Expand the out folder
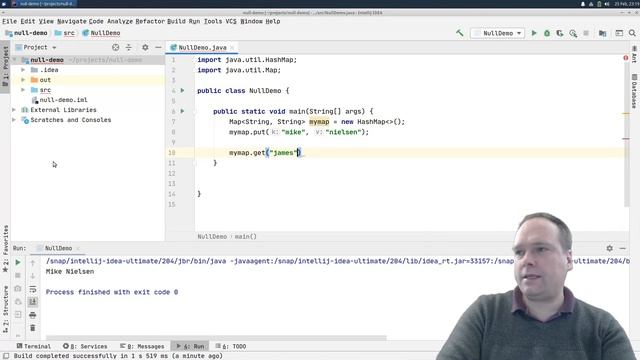640x360 pixels. [23, 80]
